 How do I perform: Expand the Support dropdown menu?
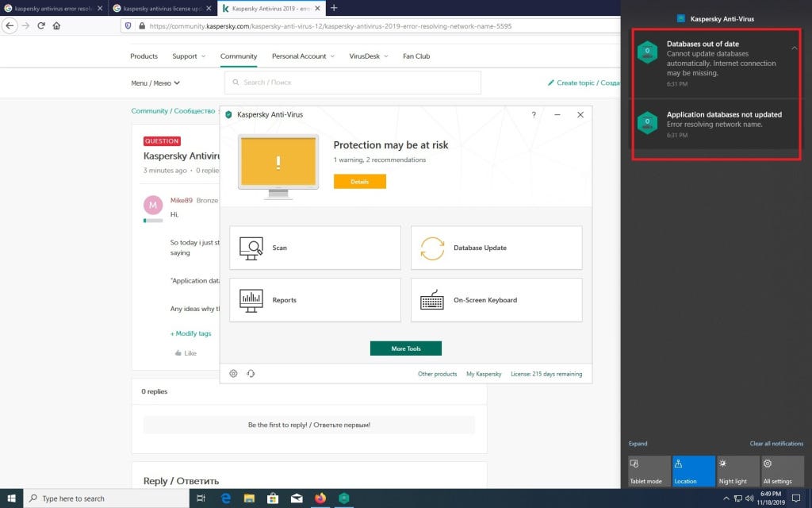point(189,56)
